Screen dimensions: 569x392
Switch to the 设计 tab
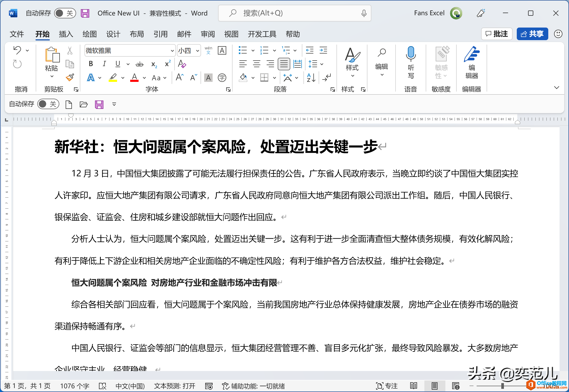tap(113, 34)
